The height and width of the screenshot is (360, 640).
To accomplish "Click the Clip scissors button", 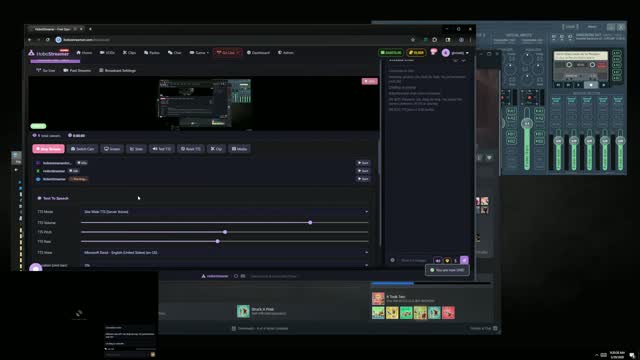I will [216, 149].
